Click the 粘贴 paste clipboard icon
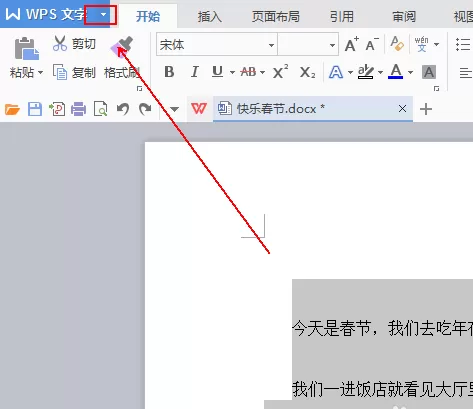The width and height of the screenshot is (473, 409). 26,49
